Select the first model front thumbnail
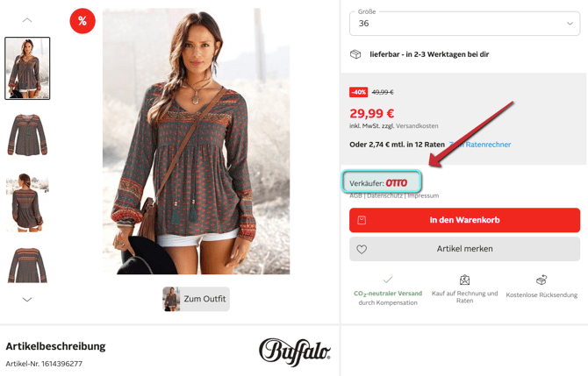Screen dimensions: 588x376 click(x=27, y=68)
